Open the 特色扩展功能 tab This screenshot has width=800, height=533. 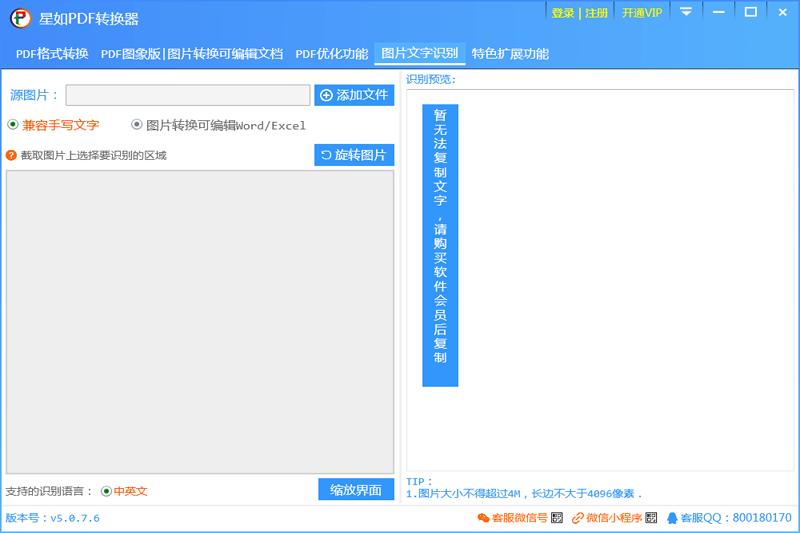(x=510, y=54)
